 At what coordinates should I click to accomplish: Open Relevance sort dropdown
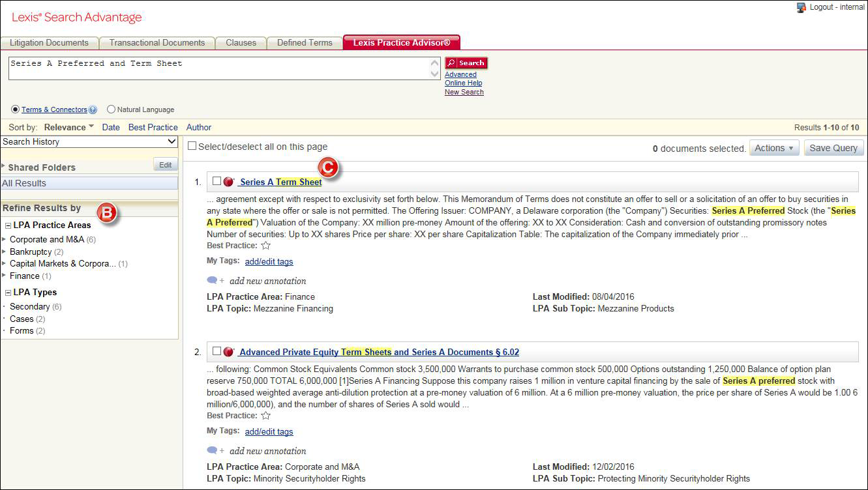tap(69, 127)
